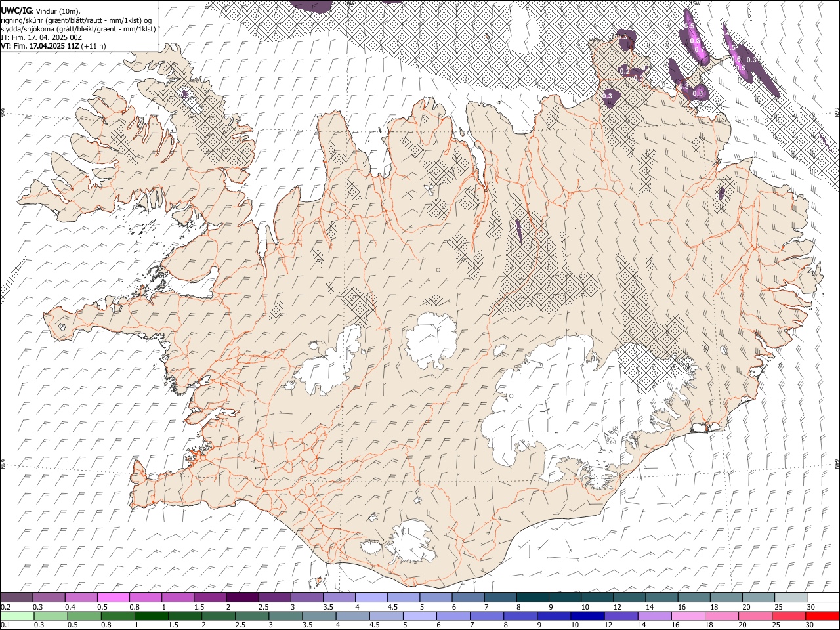Pick the orchid snow-scale swatch labeled 0.4

[x=81, y=597]
